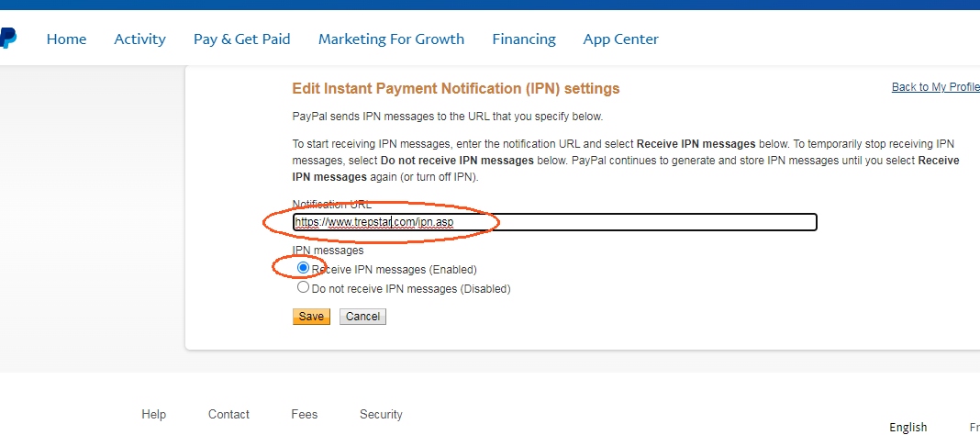980x435 pixels.
Task: Cancel the IPN settings edit
Action: [363, 317]
